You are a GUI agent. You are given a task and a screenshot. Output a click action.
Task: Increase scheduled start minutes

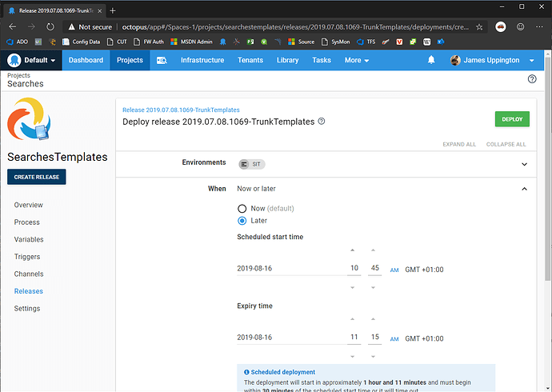click(x=373, y=250)
